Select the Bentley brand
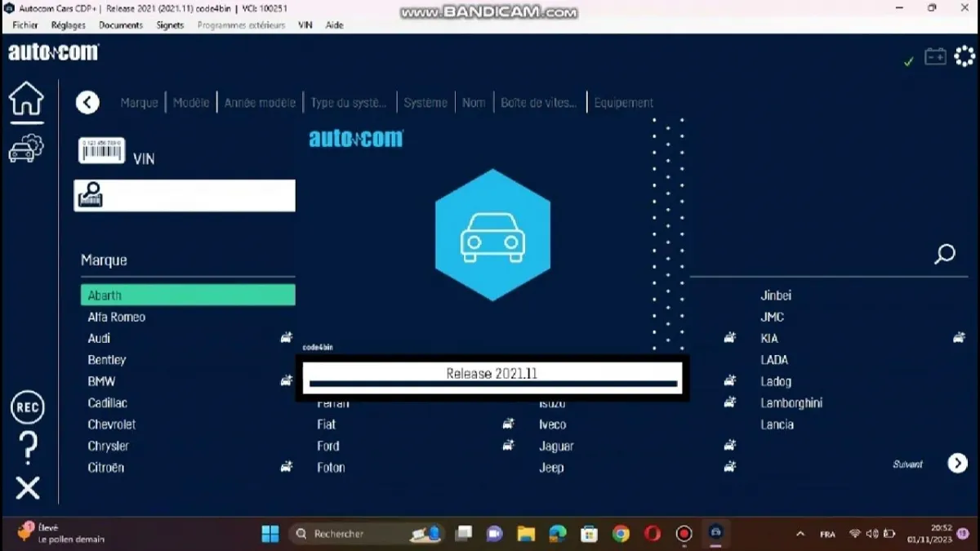Screen dimensions: 980x551 [107, 360]
